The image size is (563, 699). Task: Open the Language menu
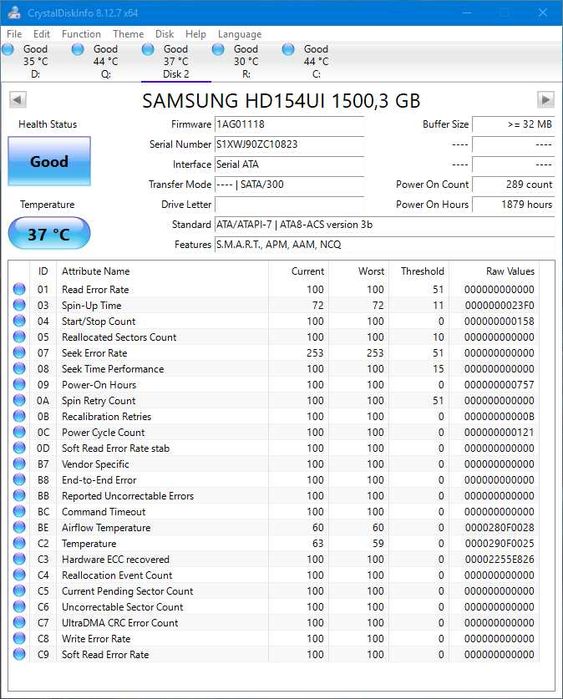240,34
